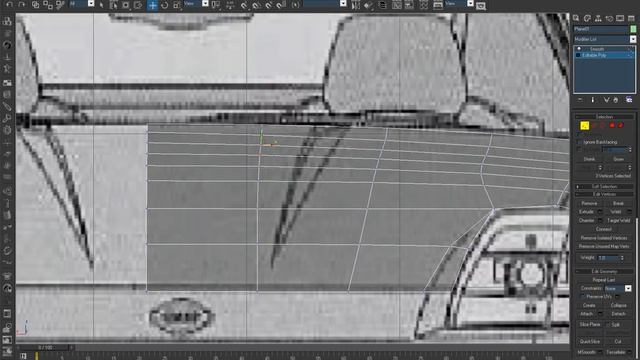Click the selection filter dropdown arrow
Screen dimensions: 640x360
click(x=91, y=4)
